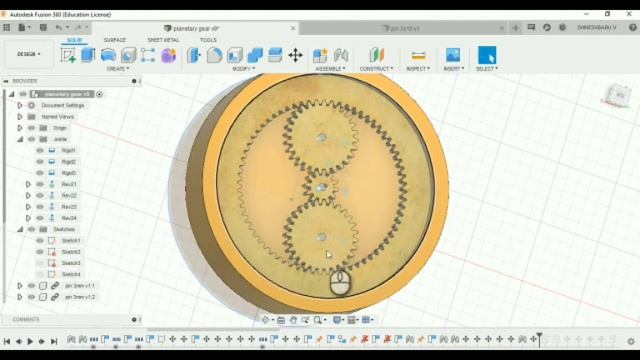The width and height of the screenshot is (640, 360).
Task: Toggle visibility eye of Origin folder
Action: (31, 128)
